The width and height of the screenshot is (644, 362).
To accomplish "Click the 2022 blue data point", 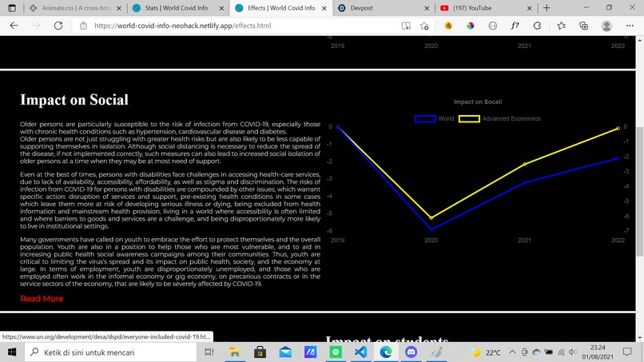I will (618, 158).
